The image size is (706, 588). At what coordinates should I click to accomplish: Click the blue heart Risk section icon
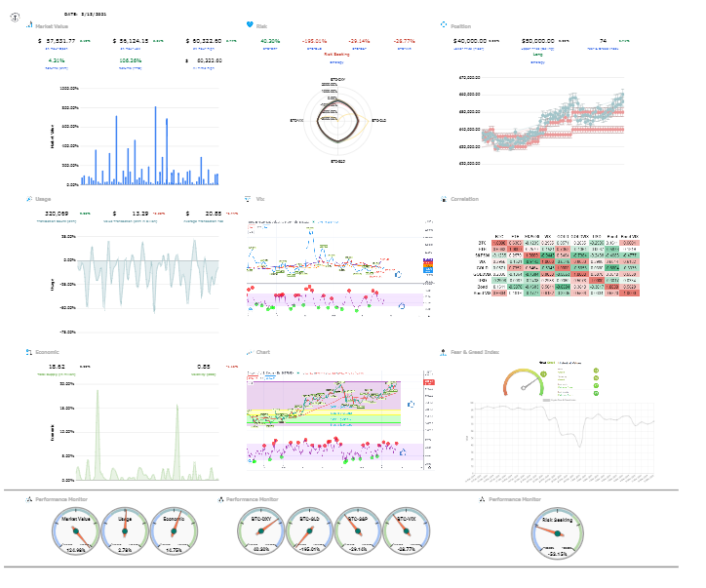(x=250, y=24)
